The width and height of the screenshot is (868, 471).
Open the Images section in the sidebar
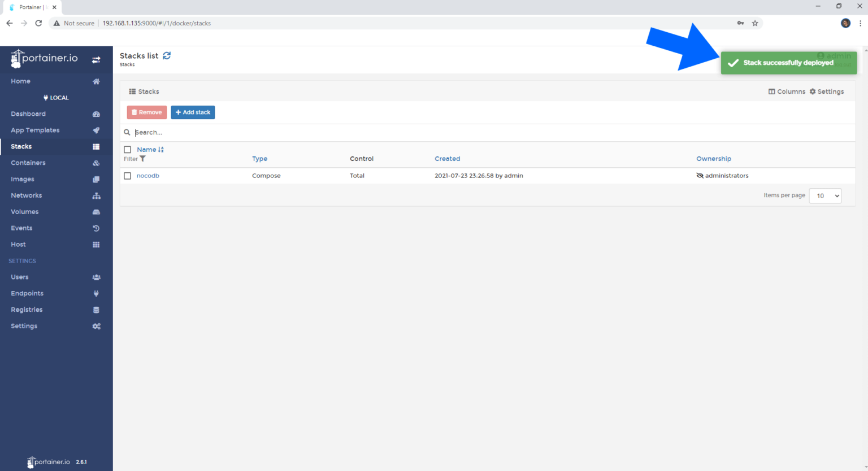[23, 179]
